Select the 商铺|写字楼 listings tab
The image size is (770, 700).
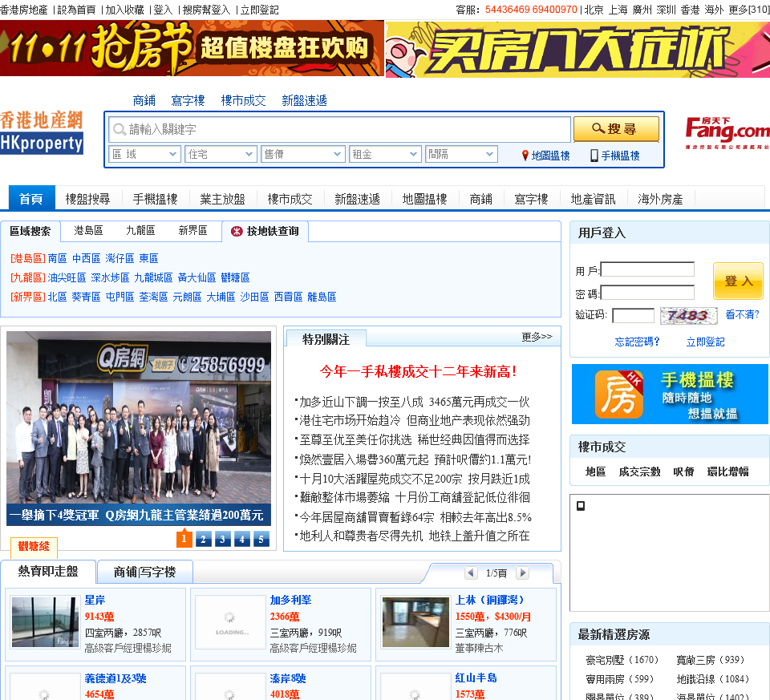pos(145,572)
